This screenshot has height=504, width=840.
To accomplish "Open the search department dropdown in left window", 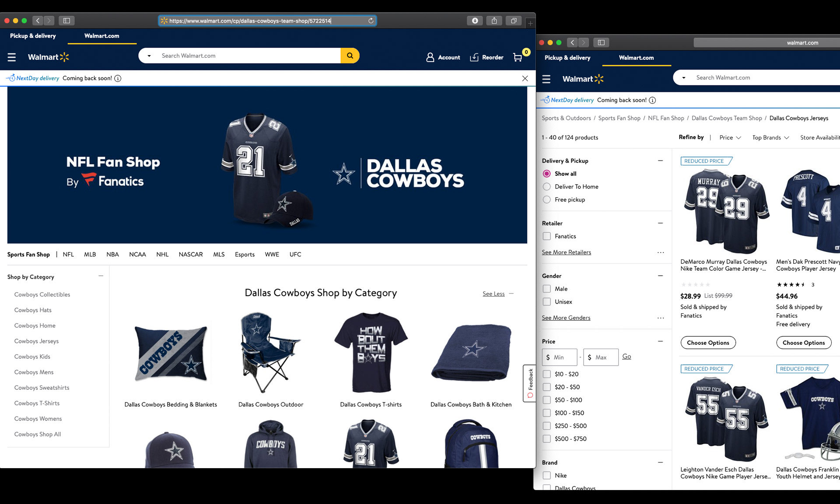I will click(149, 56).
